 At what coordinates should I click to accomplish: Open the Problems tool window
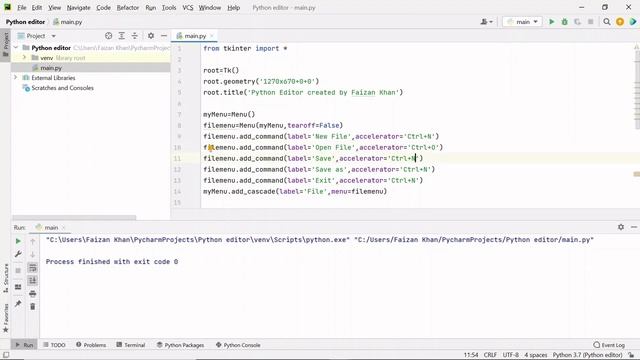(91, 345)
